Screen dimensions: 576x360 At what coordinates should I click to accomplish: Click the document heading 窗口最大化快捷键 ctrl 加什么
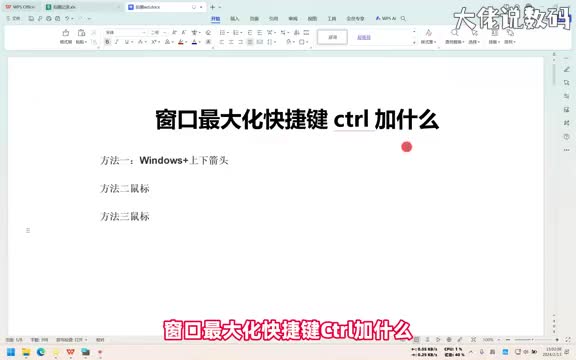297,120
